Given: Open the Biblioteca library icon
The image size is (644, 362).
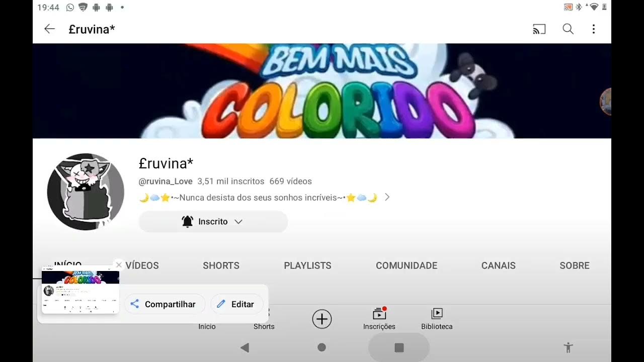Looking at the screenshot, I should [437, 314].
